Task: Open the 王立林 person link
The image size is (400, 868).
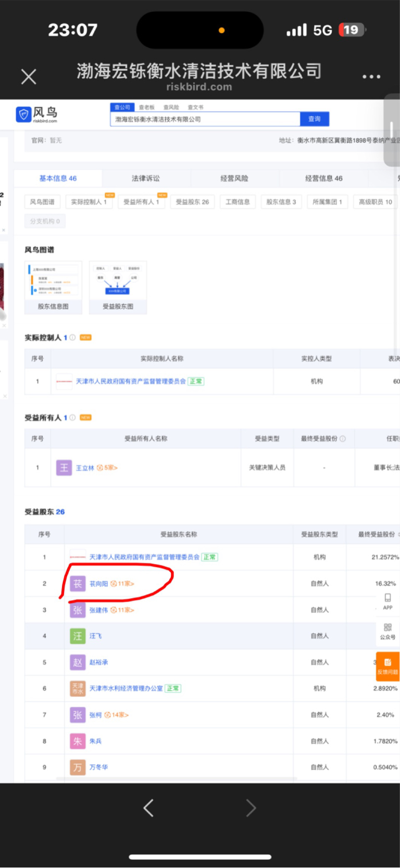Action: click(85, 468)
